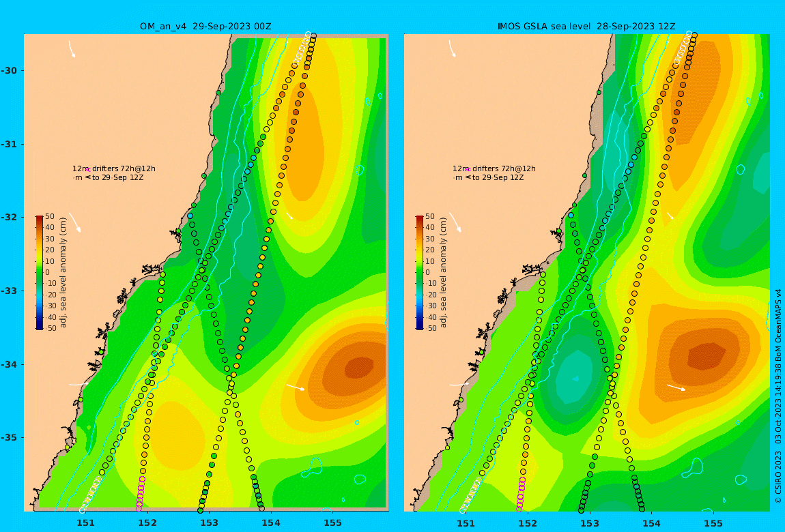Image resolution: width=785 pixels, height=532 pixels.
Task: Click the magenta drifter symbol in left legend
Action: coord(88,170)
